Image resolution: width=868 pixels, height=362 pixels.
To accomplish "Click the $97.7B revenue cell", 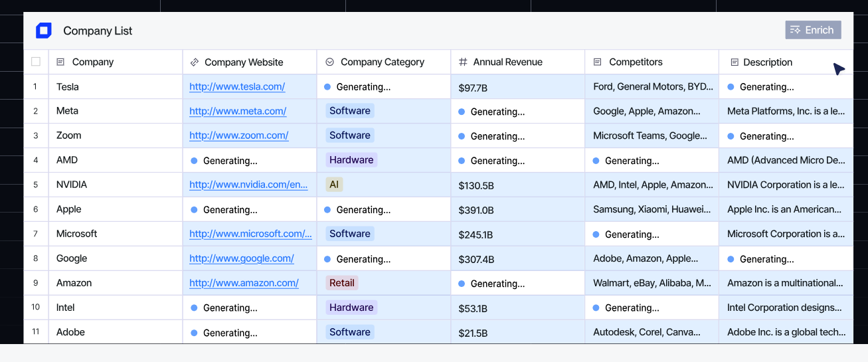I will [x=518, y=86].
